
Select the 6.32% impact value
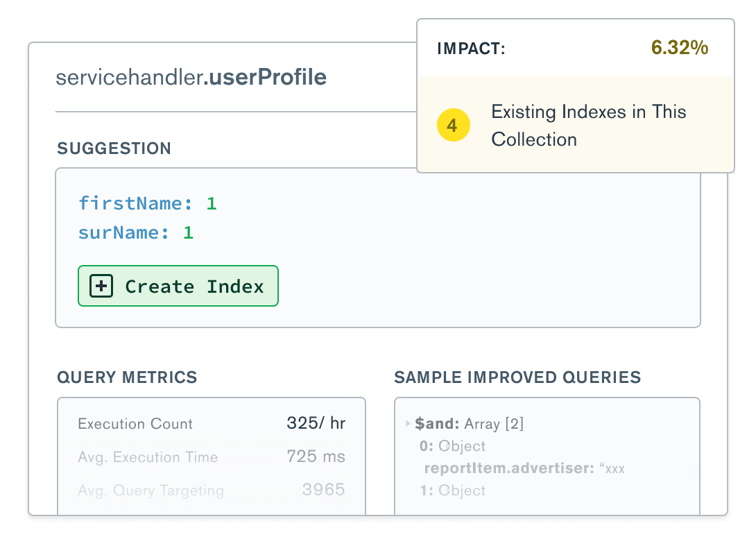[679, 48]
